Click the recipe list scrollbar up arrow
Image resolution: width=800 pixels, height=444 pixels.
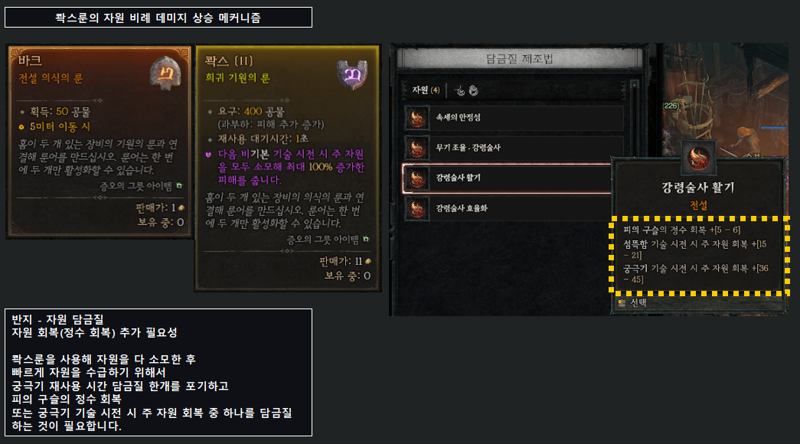[x=634, y=84]
